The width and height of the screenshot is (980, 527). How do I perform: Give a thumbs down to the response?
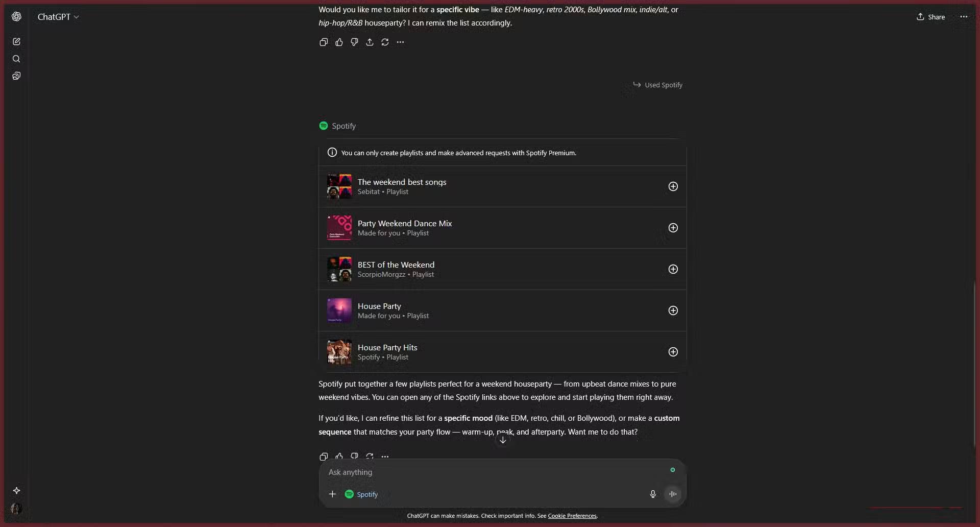pyautogui.click(x=354, y=42)
